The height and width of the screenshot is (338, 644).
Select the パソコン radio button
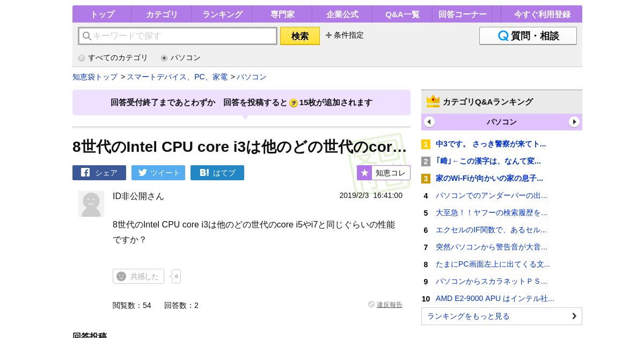[x=164, y=58]
